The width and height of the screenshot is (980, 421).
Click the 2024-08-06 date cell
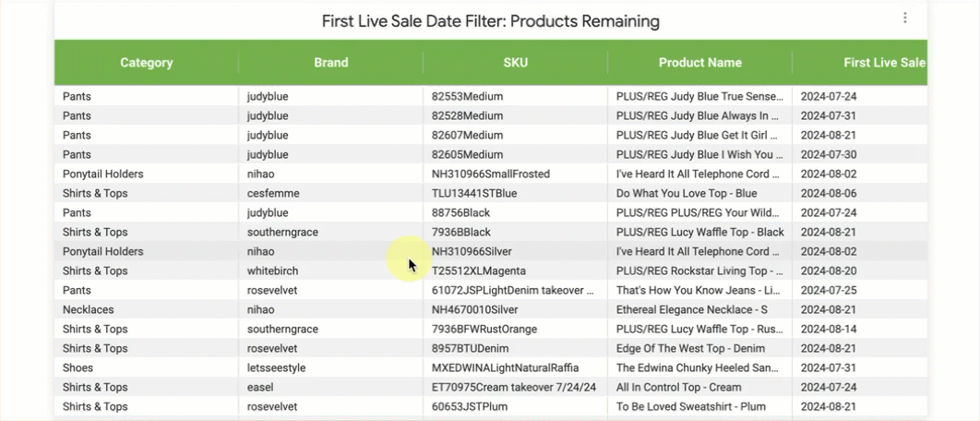(x=831, y=193)
